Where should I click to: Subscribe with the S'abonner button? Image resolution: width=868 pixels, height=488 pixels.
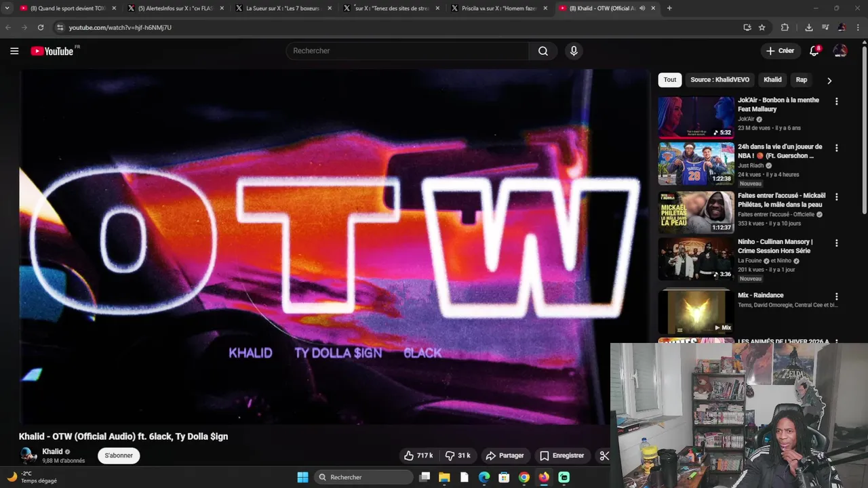tap(119, 455)
